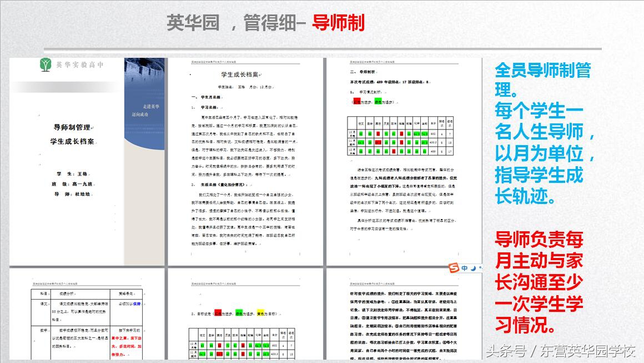Select the Sogou input method S logo
This screenshot has height=363, width=644.
(x=454, y=267)
